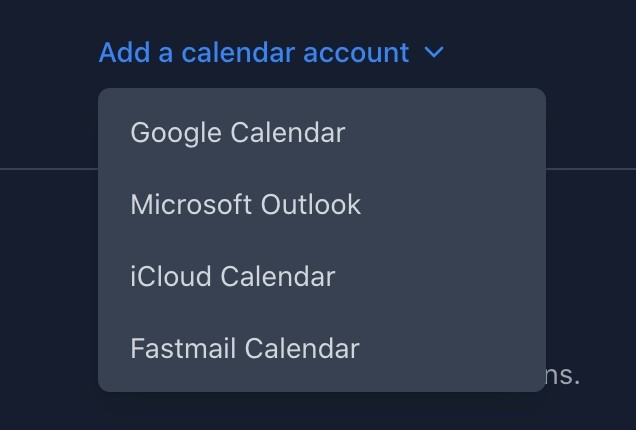Select Google Calendar from the list
This screenshot has width=636, height=430.
click(238, 132)
